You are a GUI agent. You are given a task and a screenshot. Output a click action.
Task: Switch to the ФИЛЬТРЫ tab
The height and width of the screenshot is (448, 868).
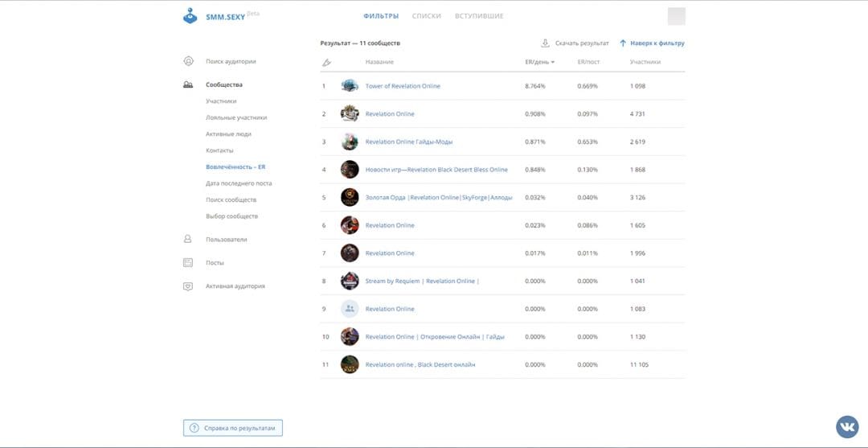click(381, 16)
